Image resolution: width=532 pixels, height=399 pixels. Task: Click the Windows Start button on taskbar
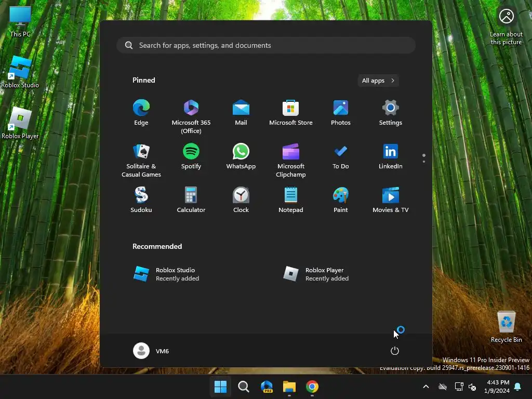point(220,387)
